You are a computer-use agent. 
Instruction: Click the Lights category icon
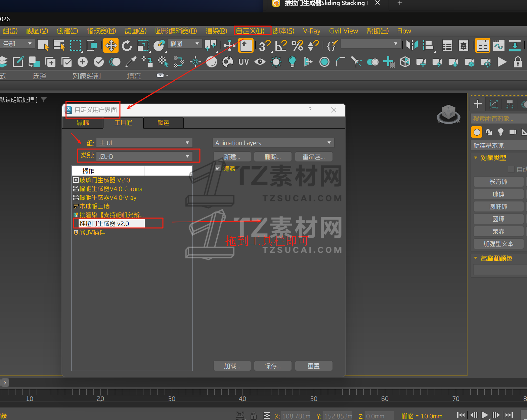(x=500, y=132)
